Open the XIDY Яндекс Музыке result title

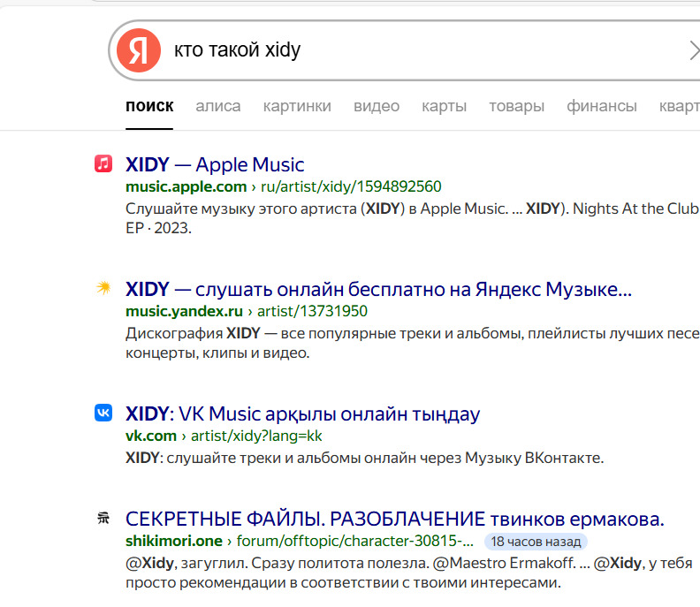pos(378,289)
